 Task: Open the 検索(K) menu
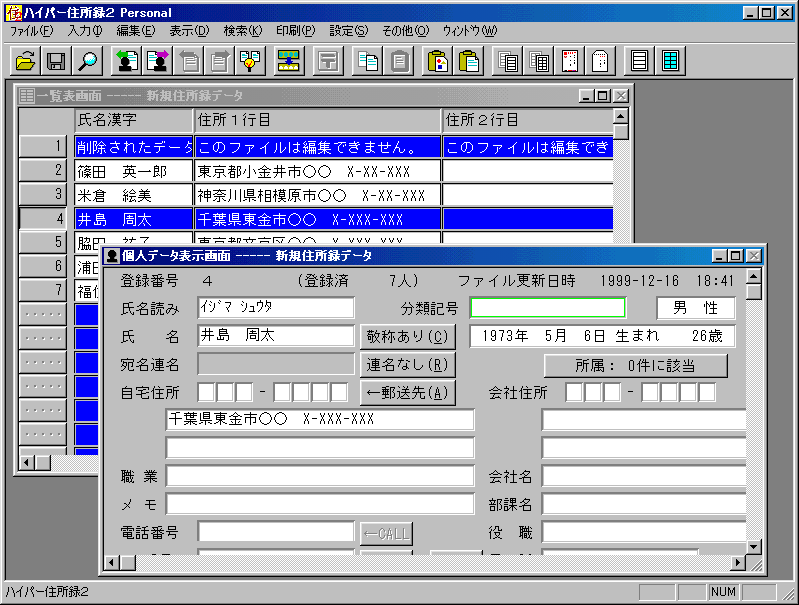coord(243,31)
